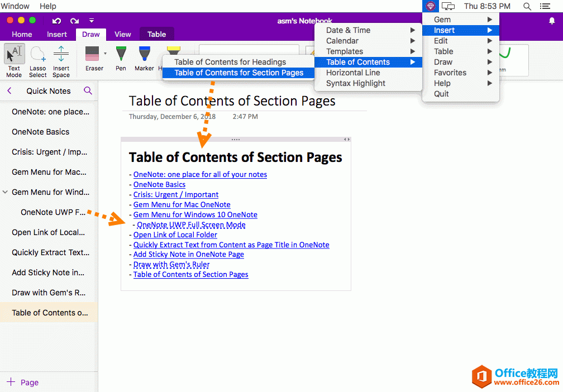Go back with the Quick Notes chevron
Screen dimensions: 563x392
(9, 91)
